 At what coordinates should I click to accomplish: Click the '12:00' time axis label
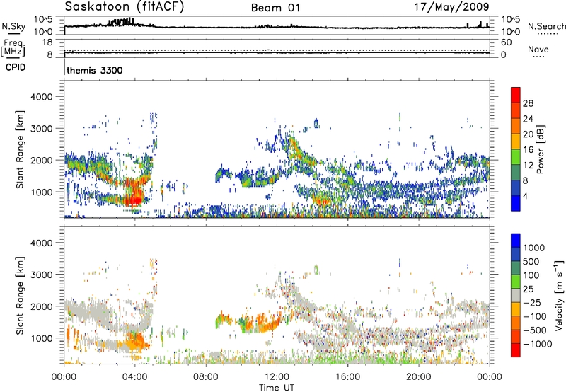[x=277, y=377]
